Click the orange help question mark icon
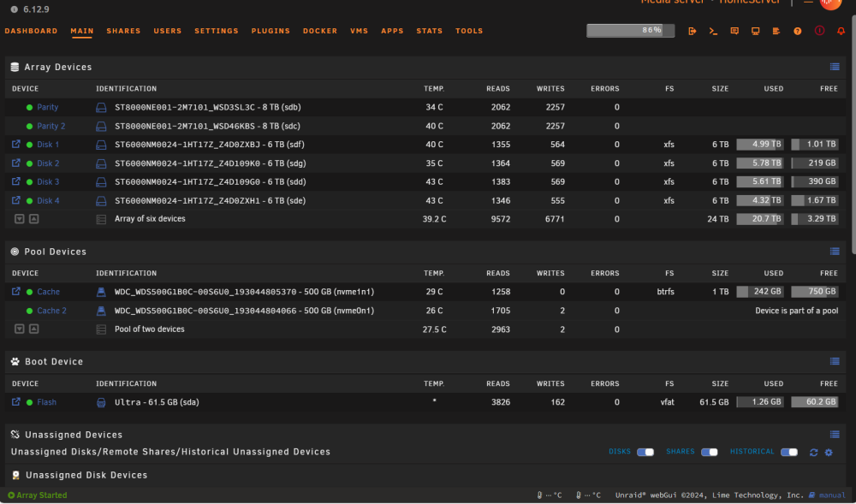 798,31
